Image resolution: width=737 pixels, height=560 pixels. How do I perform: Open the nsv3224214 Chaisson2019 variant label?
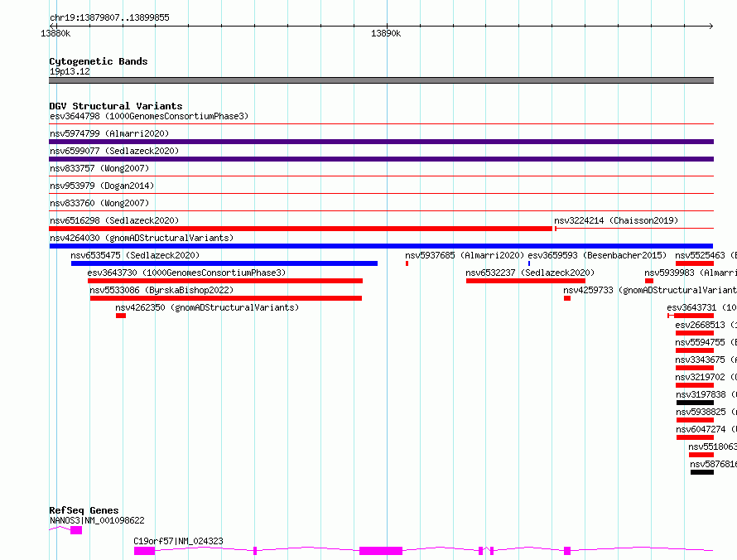(x=615, y=220)
